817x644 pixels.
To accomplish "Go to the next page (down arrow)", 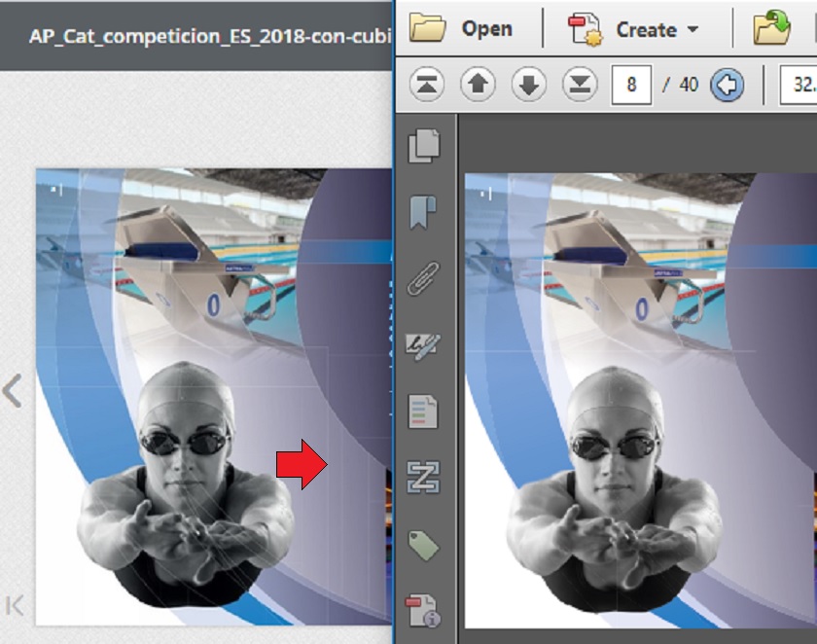I will (528, 85).
